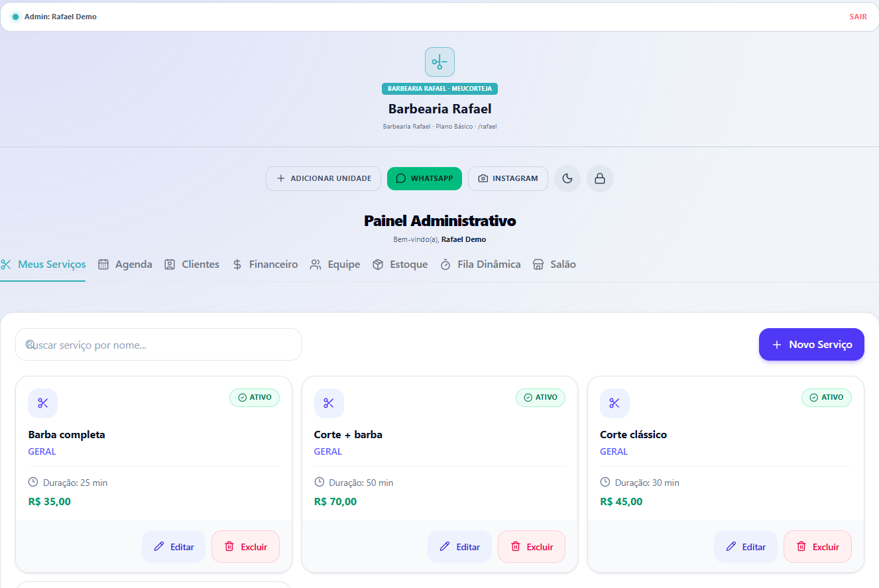Delete the Corte + barba service
The image size is (879, 588).
(532, 547)
